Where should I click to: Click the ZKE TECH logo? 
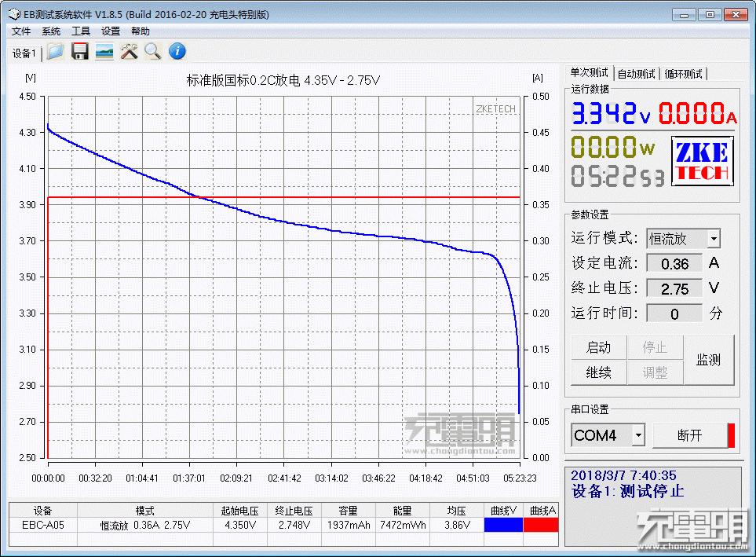pos(702,162)
